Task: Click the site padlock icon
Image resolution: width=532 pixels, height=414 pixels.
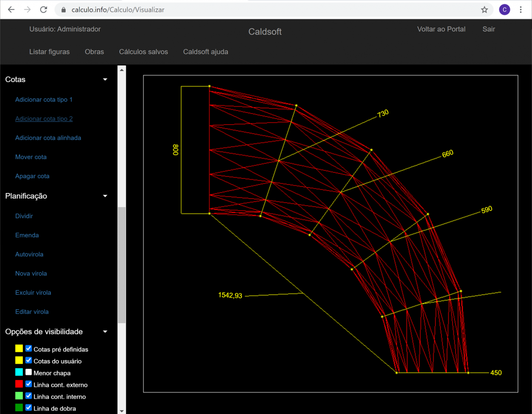Action: click(64, 10)
